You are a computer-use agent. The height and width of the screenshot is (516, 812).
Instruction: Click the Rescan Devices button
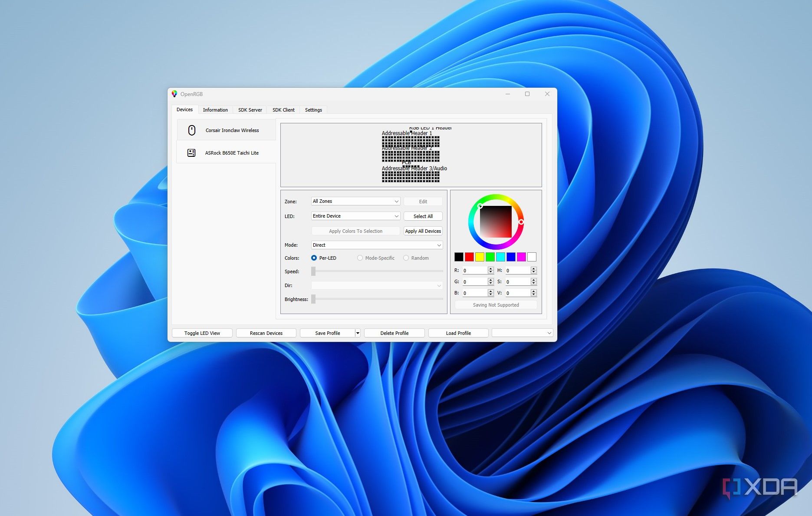(266, 333)
